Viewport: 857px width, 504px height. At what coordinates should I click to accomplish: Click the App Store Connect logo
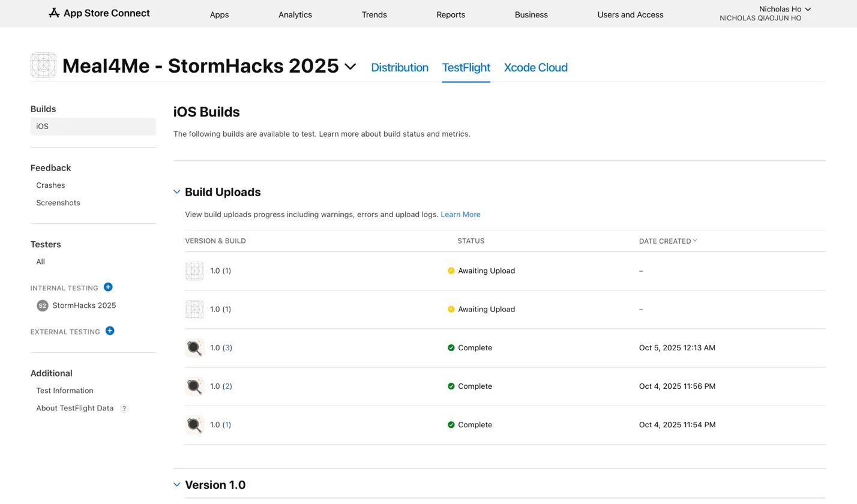(x=99, y=13)
